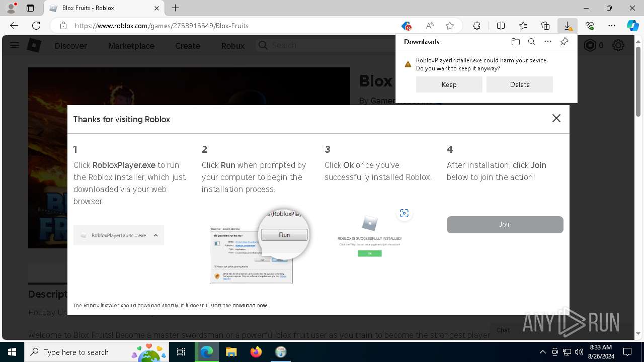This screenshot has width=644, height=362.
Task: Toggle Downloads toolbar button
Action: pos(568,26)
